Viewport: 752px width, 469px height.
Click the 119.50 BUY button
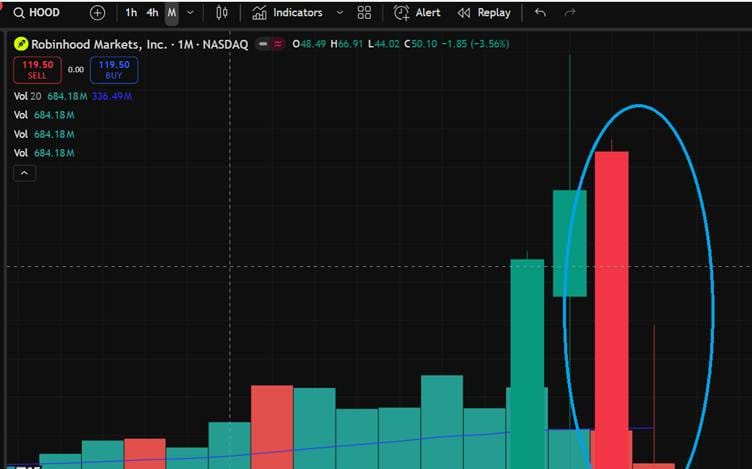(x=113, y=69)
